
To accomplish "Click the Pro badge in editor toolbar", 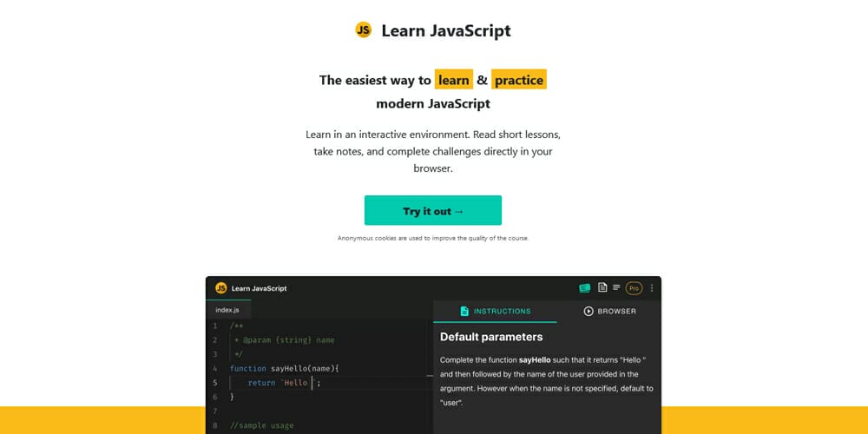I will [634, 288].
